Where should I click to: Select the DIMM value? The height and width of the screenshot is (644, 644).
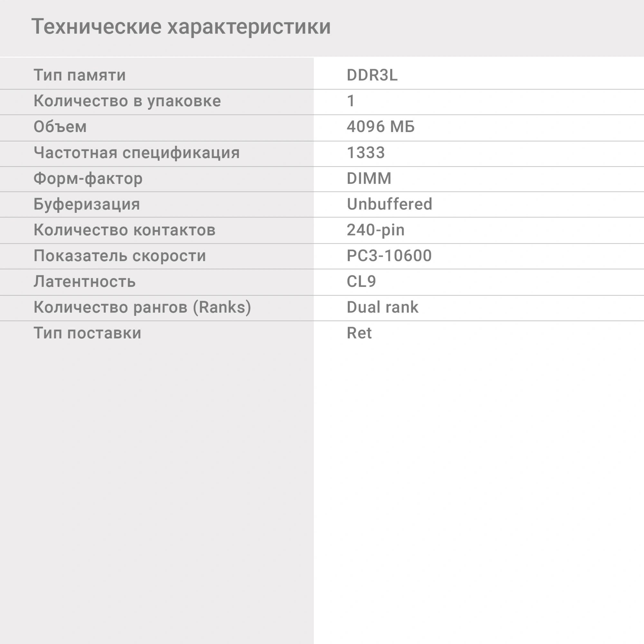pos(369,178)
